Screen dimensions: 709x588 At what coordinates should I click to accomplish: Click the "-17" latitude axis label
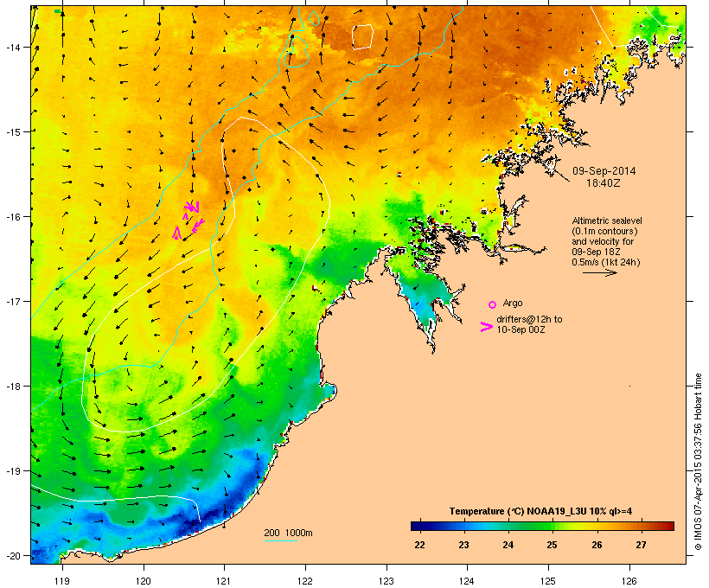tap(12, 301)
